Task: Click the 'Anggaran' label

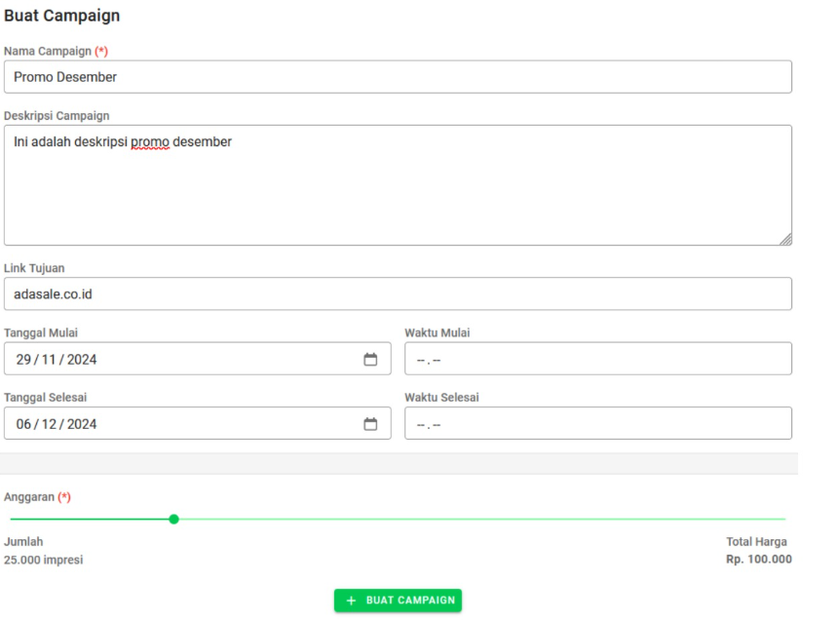Action: pos(29,497)
